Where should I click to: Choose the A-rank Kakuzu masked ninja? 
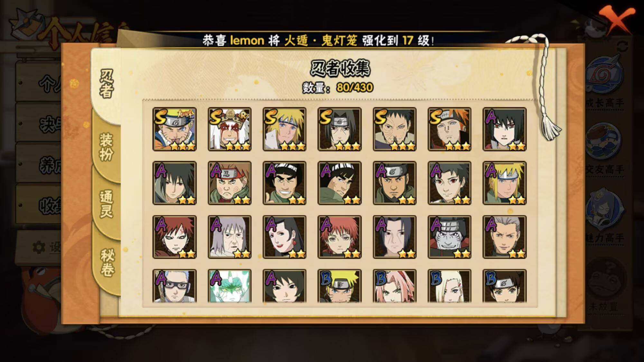[x=449, y=237]
